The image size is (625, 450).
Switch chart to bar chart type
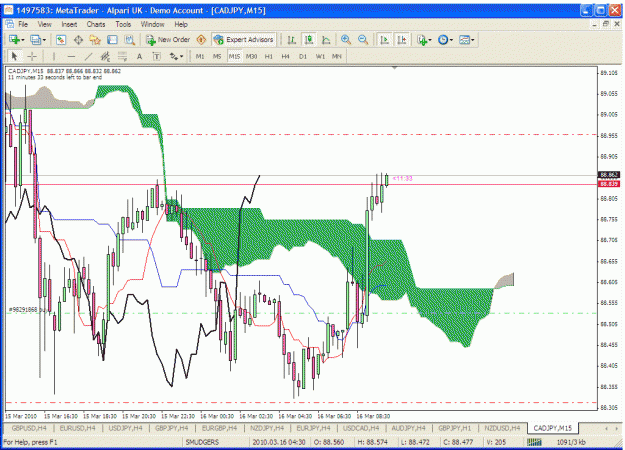[x=291, y=40]
